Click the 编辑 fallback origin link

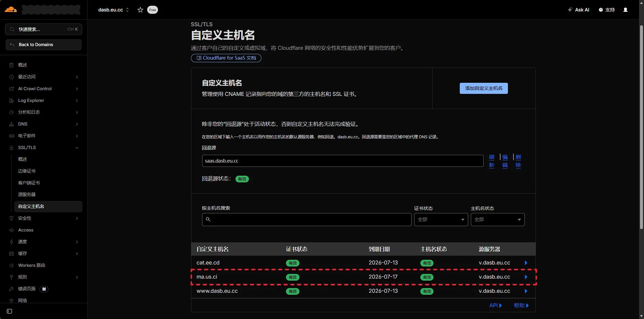[x=505, y=161]
